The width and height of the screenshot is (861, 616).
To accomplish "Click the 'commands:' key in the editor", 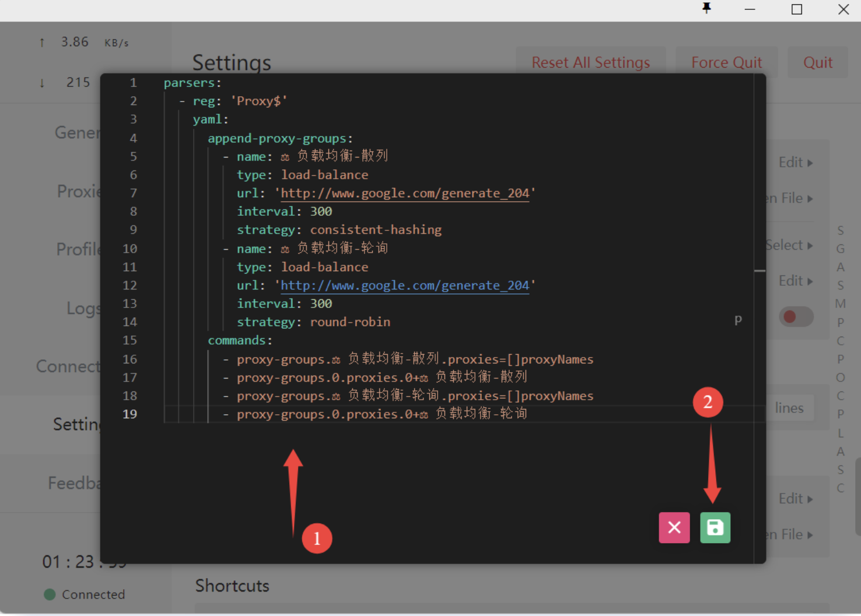I will pos(240,340).
